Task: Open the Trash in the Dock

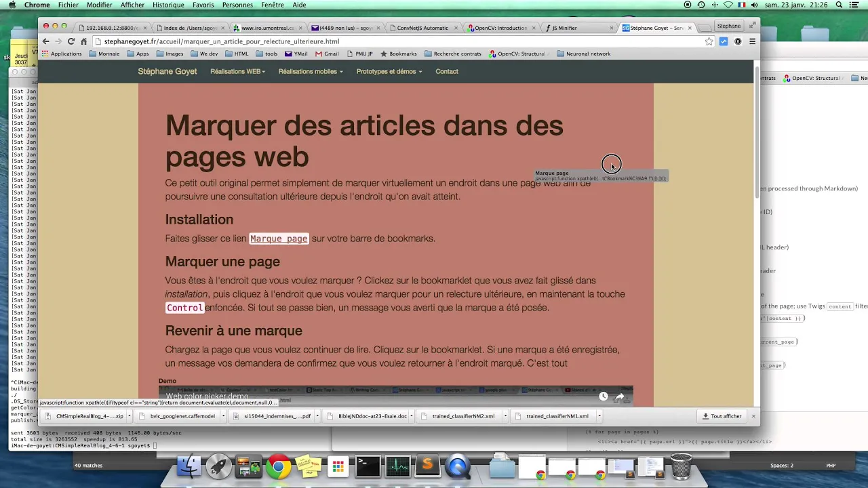Action: pyautogui.click(x=680, y=466)
